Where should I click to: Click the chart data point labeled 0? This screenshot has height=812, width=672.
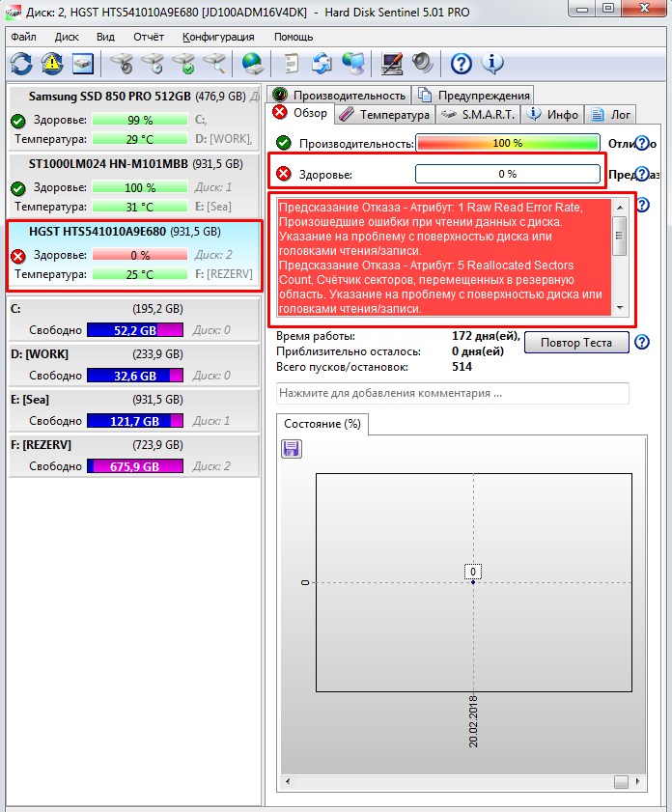[473, 582]
